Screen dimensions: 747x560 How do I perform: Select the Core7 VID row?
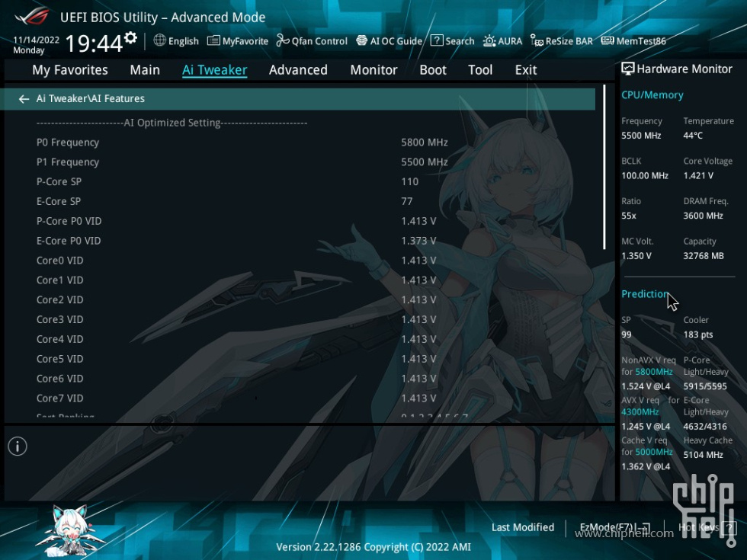300,398
